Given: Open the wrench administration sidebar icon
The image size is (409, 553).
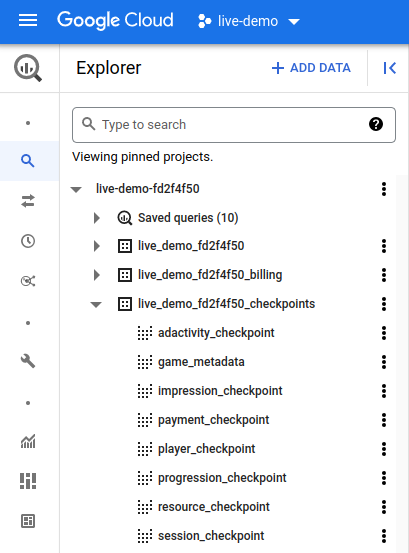Looking at the screenshot, I should pyautogui.click(x=28, y=361).
